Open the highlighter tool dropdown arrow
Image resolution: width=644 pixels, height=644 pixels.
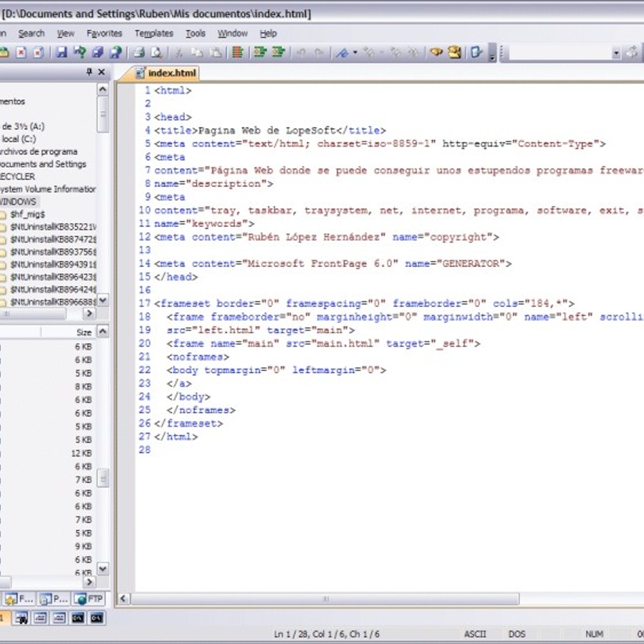tap(355, 53)
